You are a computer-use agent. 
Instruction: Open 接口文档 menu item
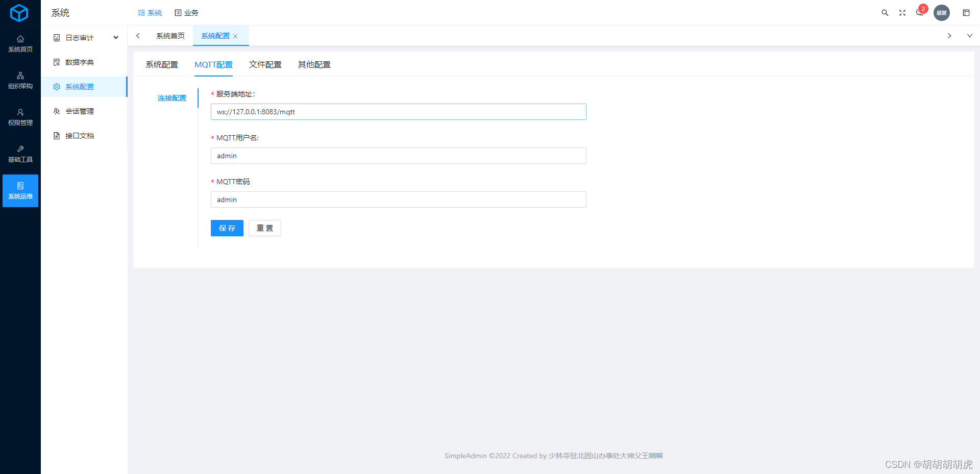click(x=84, y=136)
